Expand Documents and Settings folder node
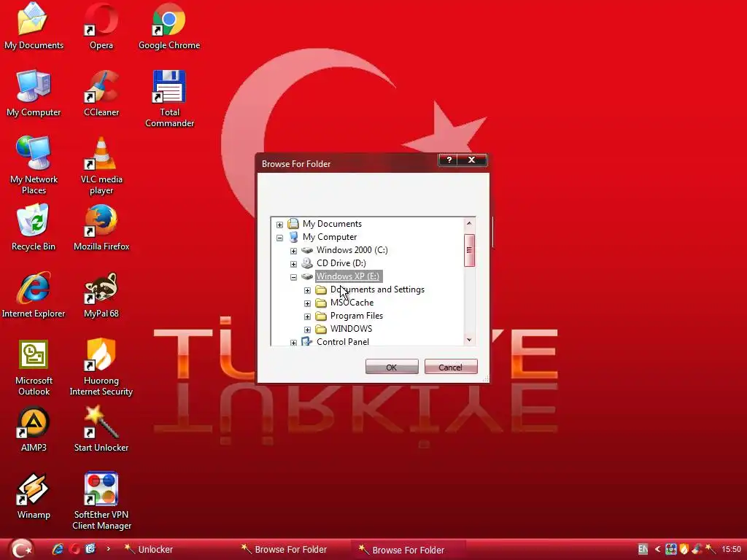747x560 pixels. point(307,290)
